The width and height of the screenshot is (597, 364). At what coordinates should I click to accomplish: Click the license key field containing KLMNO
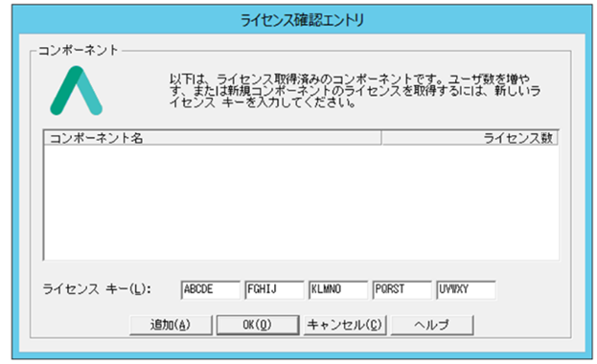338,289
